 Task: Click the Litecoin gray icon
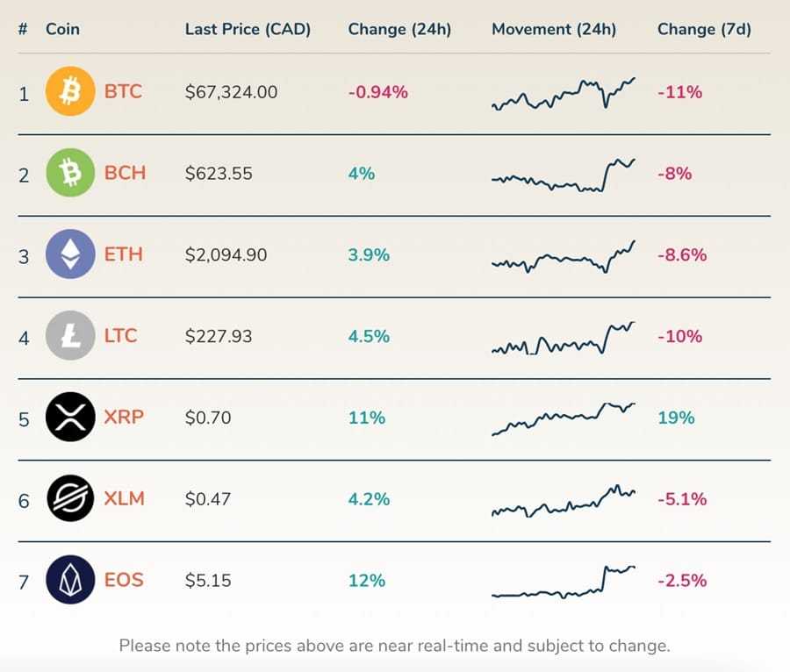click(68, 336)
